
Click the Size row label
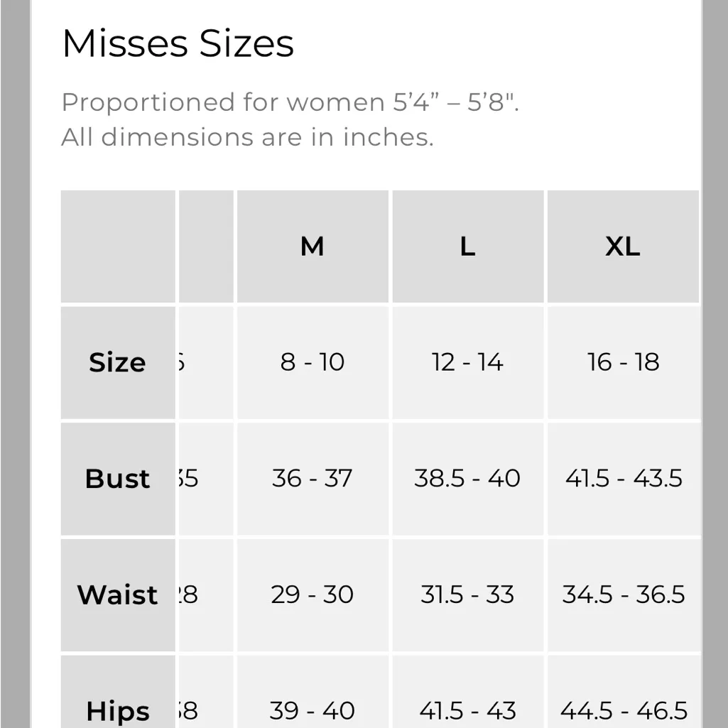pyautogui.click(x=117, y=362)
